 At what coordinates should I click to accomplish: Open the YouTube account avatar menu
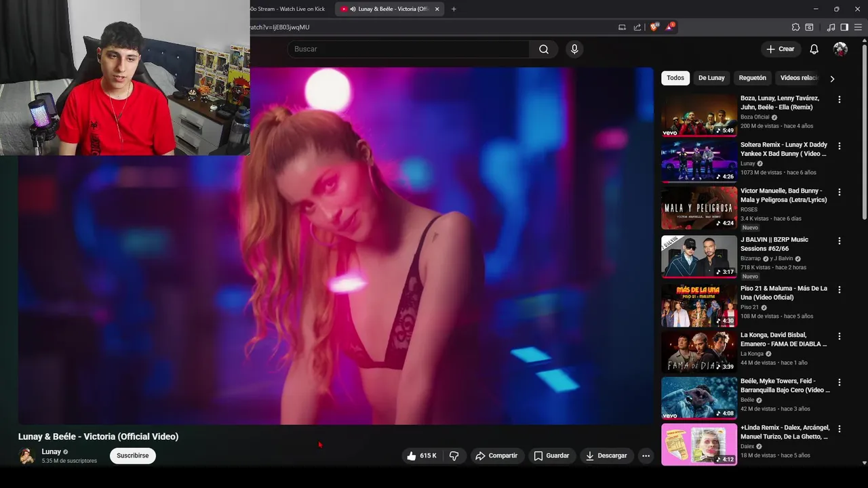point(840,49)
